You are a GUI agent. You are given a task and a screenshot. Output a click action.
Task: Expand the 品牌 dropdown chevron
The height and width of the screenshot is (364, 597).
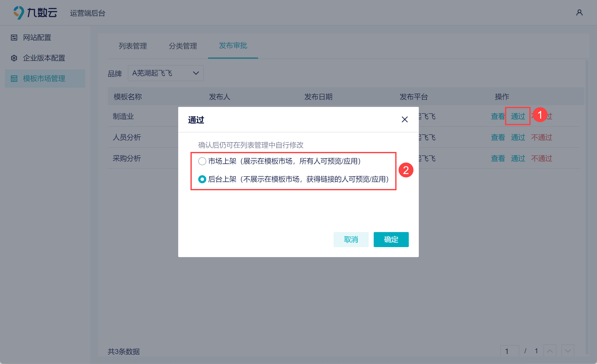pos(196,73)
